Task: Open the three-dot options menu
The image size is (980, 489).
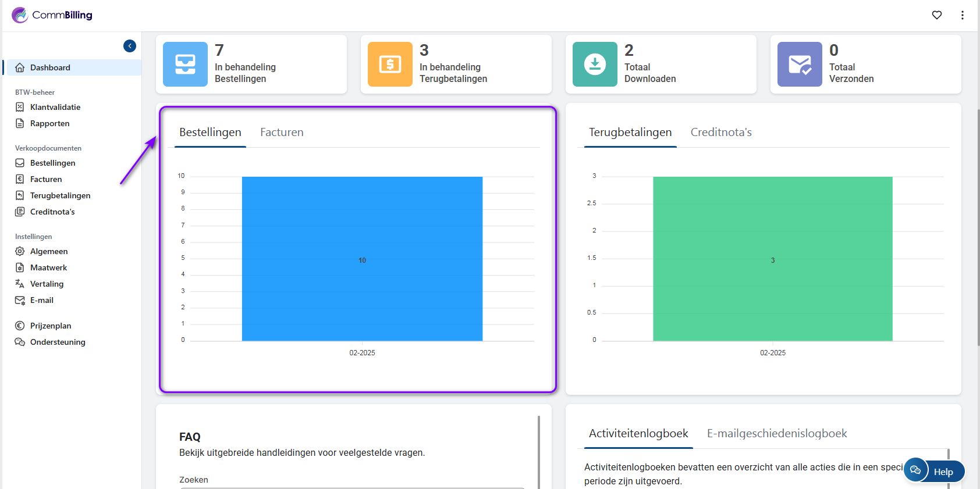Action: 962,15
